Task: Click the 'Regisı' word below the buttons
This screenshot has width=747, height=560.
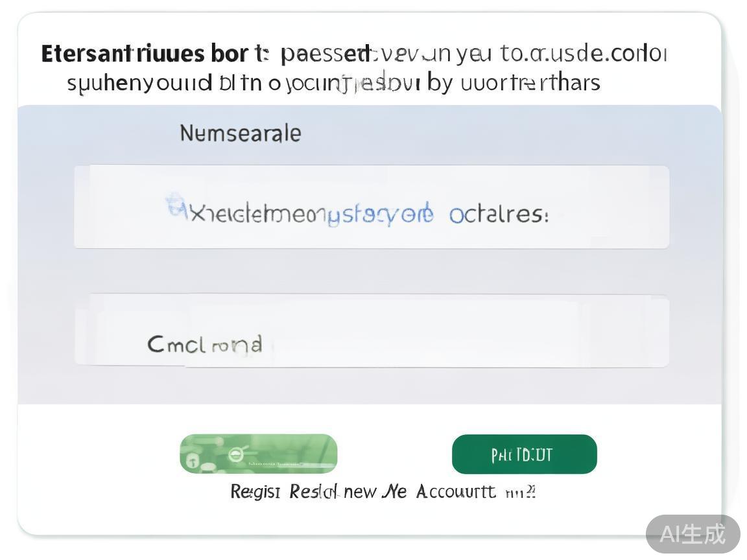Action: (x=255, y=492)
